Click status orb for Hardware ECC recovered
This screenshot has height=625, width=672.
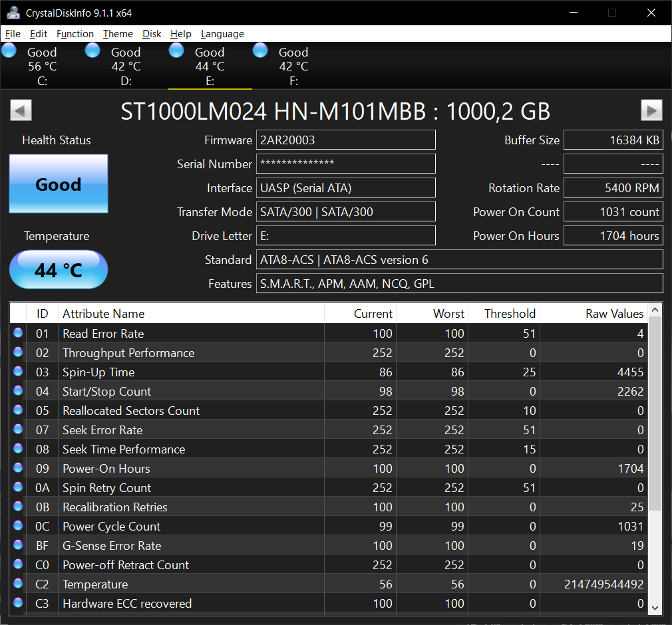[18, 602]
